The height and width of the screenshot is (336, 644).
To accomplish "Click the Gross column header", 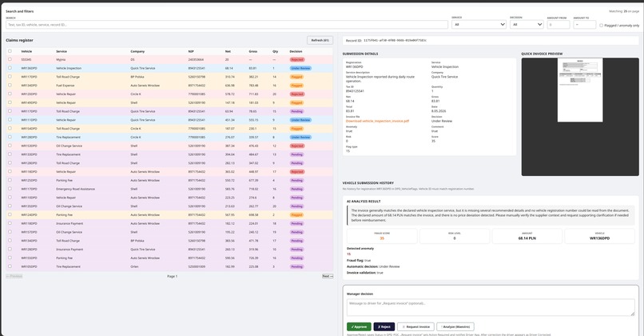I will point(253,51).
